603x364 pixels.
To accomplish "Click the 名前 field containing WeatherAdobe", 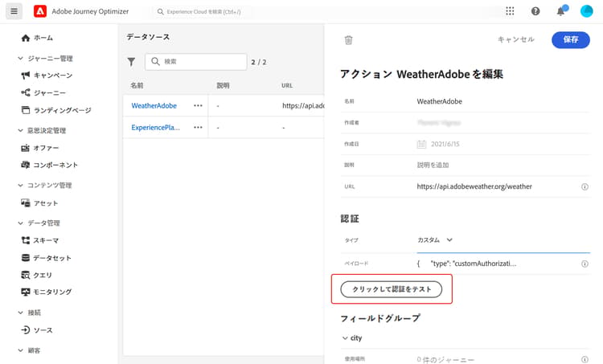I will coord(503,101).
